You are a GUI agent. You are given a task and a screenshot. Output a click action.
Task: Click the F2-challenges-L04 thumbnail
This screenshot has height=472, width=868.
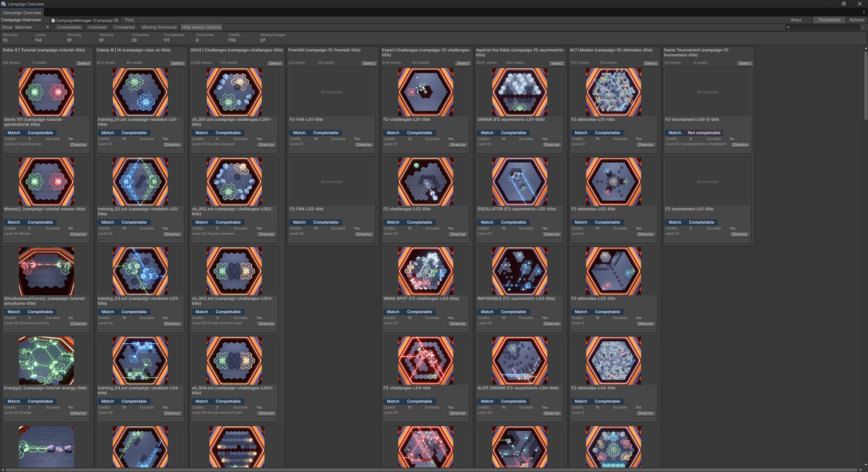[426, 361]
